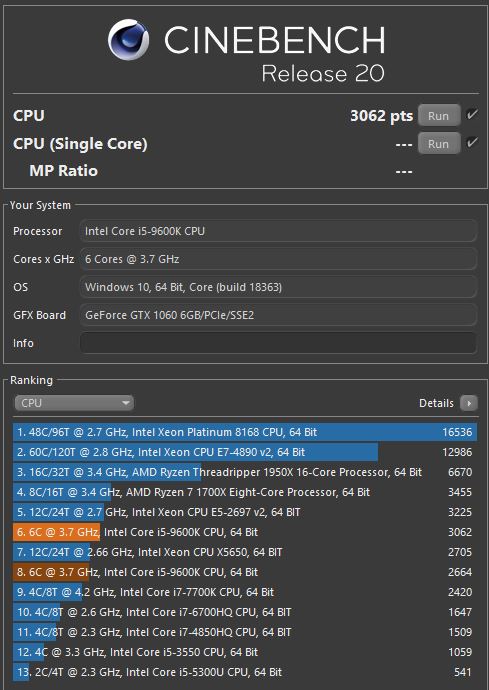Select the i5-9600K 2664 score row
The height and width of the screenshot is (690, 489).
[245, 572]
